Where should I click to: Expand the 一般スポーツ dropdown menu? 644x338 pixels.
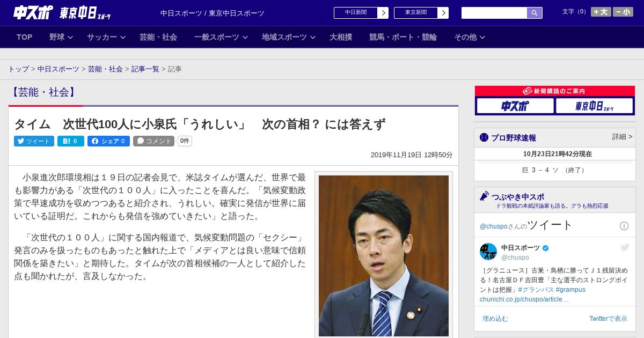tap(221, 37)
